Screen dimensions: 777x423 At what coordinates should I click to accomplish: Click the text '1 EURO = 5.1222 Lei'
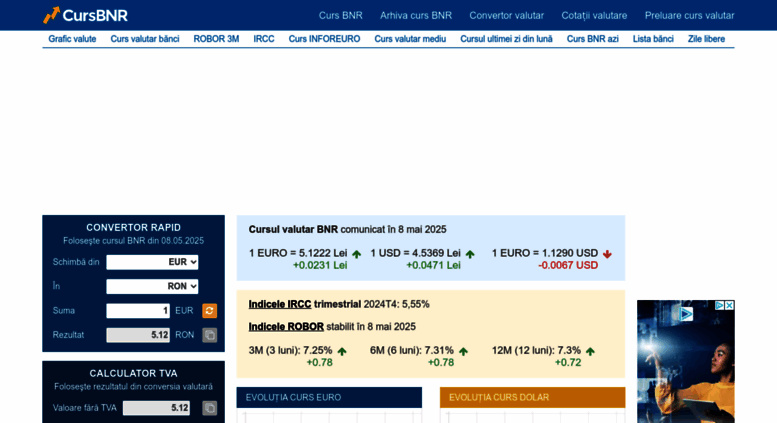pyautogui.click(x=298, y=253)
